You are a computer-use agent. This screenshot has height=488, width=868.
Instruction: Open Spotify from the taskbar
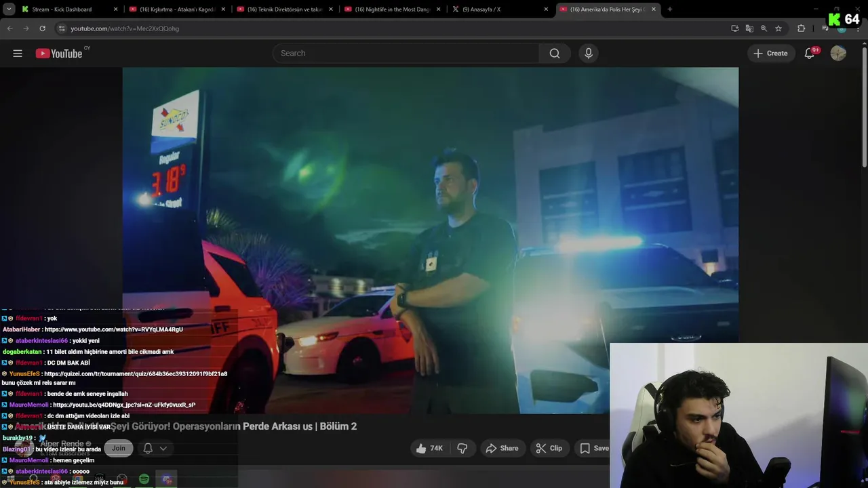tap(144, 479)
